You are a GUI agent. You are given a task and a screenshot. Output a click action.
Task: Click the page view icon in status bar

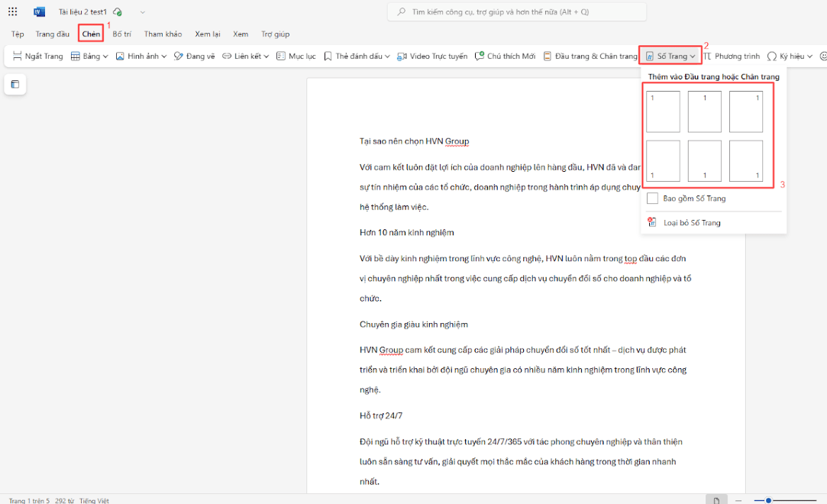[716, 499]
